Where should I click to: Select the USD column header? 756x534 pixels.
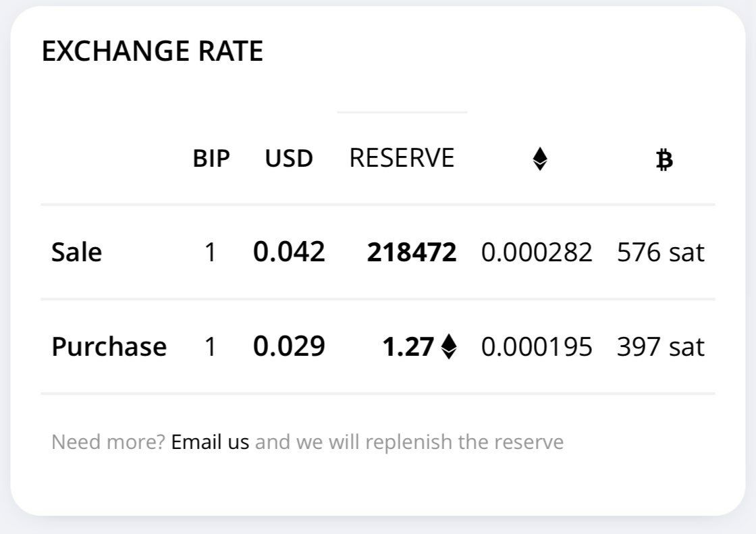click(x=290, y=158)
